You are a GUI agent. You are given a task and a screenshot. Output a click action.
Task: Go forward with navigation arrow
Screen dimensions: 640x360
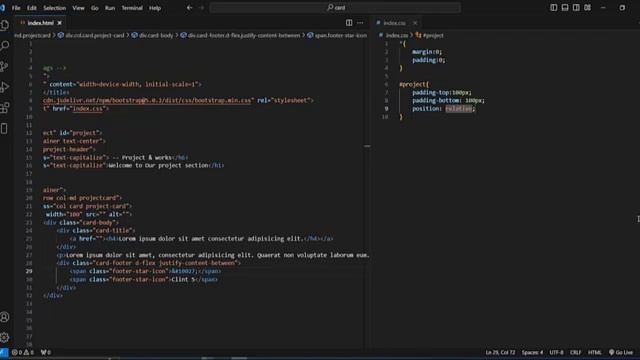(x=201, y=8)
